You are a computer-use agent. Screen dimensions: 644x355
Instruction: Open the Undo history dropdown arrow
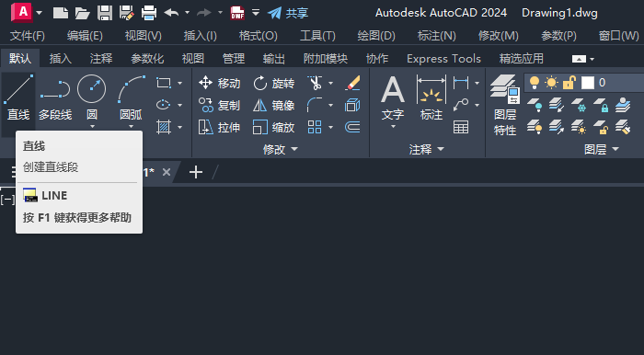pos(188,13)
